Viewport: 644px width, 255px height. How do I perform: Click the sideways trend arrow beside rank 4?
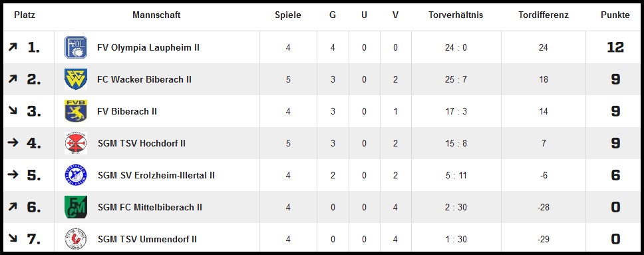pyautogui.click(x=13, y=142)
